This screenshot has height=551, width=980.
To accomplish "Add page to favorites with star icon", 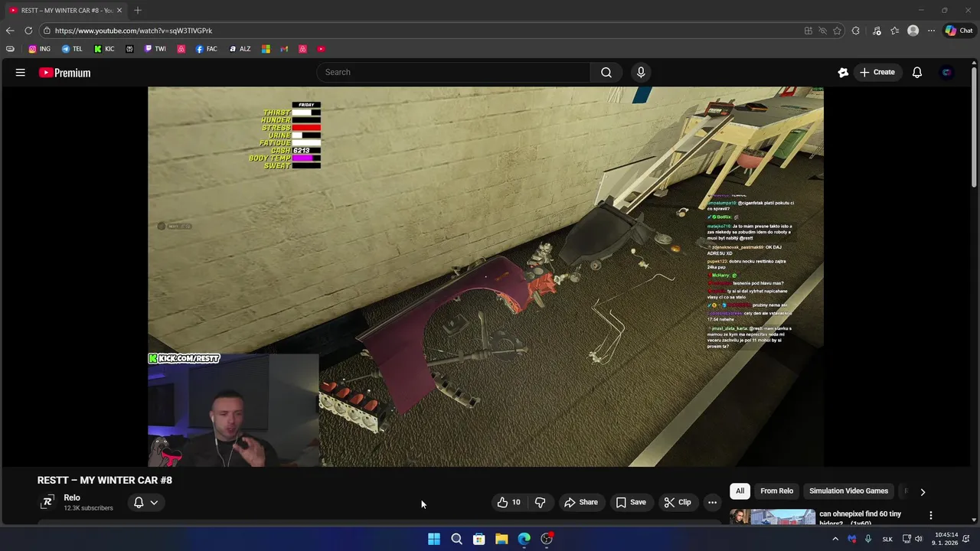I will coord(837,31).
